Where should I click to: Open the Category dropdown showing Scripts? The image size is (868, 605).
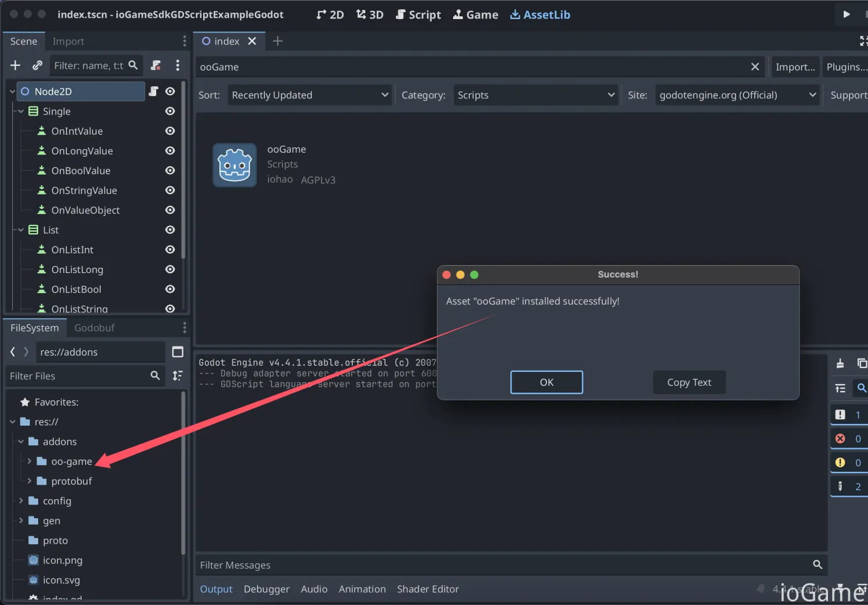[x=535, y=95]
